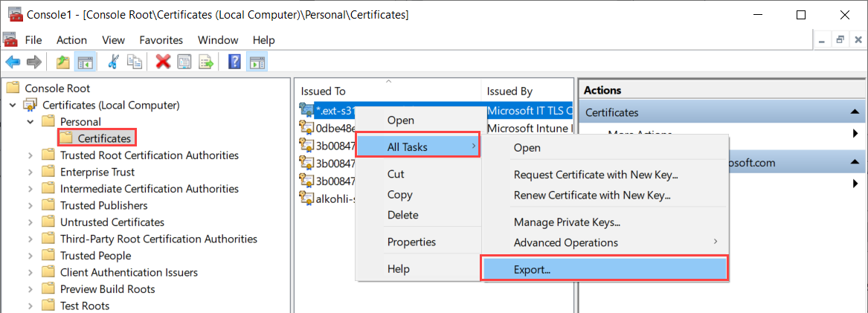Open the Action menu
The width and height of the screenshot is (868, 313).
coord(71,40)
